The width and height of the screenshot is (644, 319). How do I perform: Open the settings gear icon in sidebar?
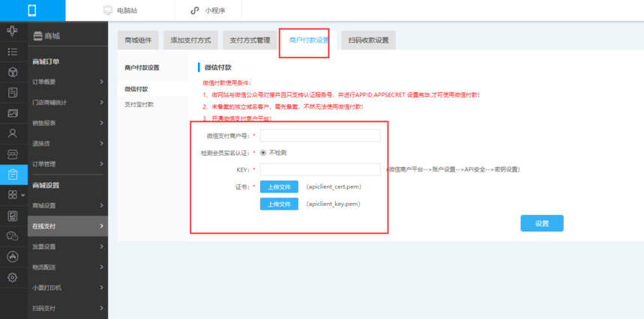pyautogui.click(x=13, y=277)
